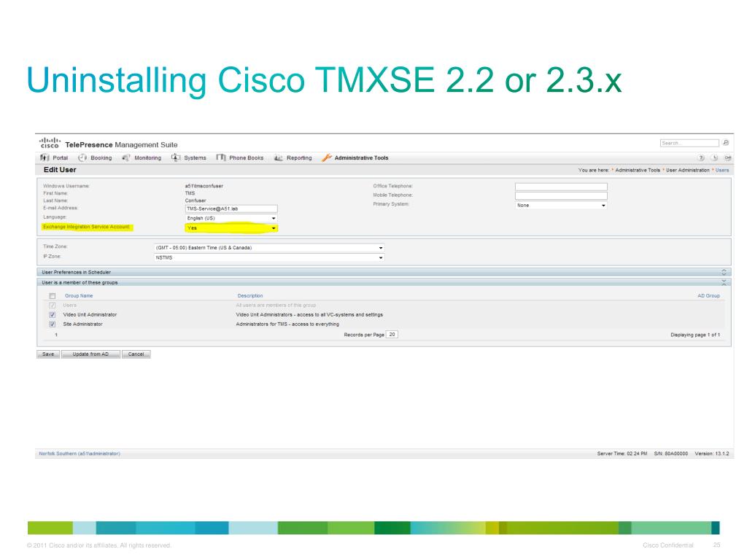747x560 pixels.
Task: Follow the Users breadcrumb link
Action: [721, 170]
